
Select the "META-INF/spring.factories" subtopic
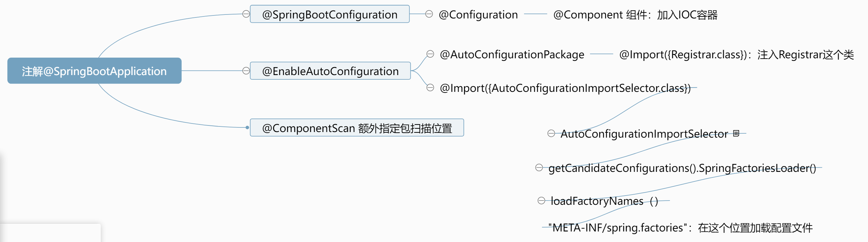point(680,228)
